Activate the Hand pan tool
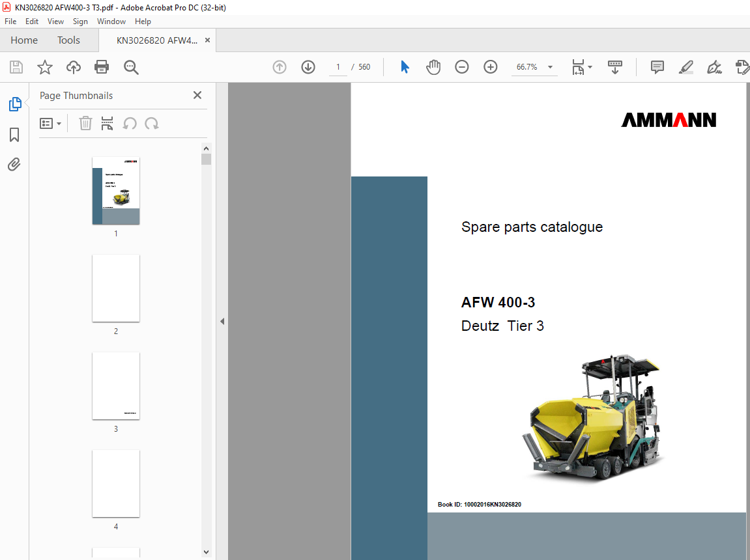Image resolution: width=750 pixels, height=560 pixels. 433,67
